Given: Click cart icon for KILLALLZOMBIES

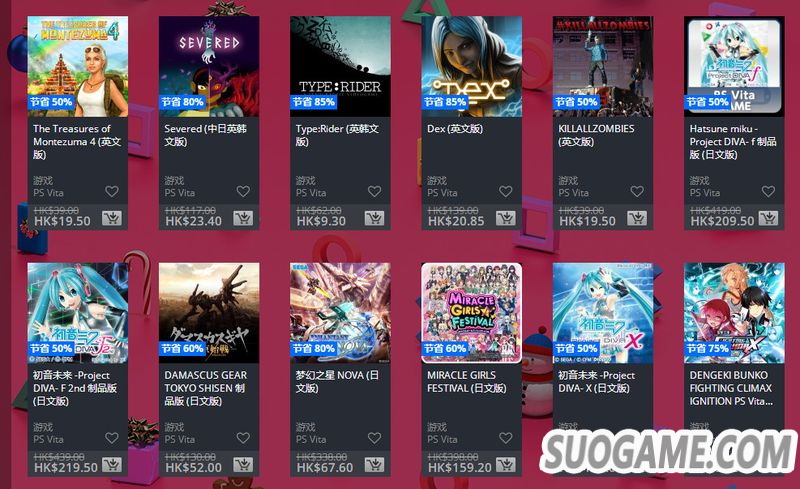Looking at the screenshot, I should (637, 218).
